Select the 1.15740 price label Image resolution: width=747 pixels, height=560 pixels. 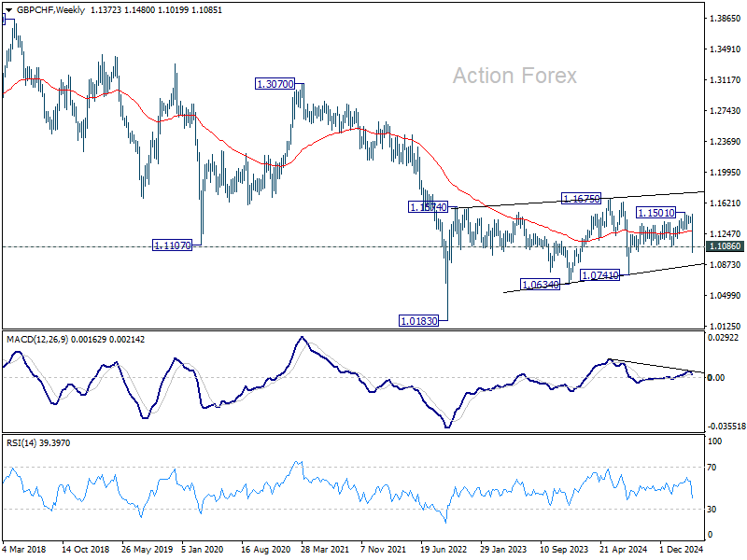429,207
